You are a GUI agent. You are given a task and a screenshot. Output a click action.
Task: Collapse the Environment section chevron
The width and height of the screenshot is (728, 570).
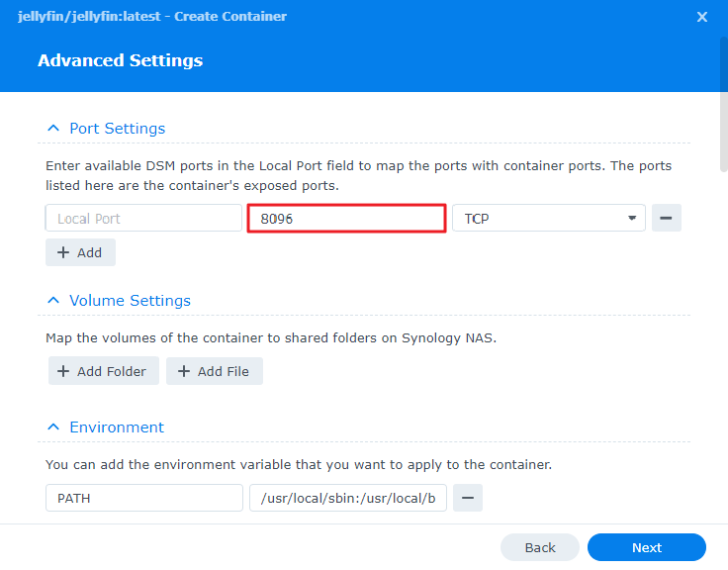click(53, 427)
